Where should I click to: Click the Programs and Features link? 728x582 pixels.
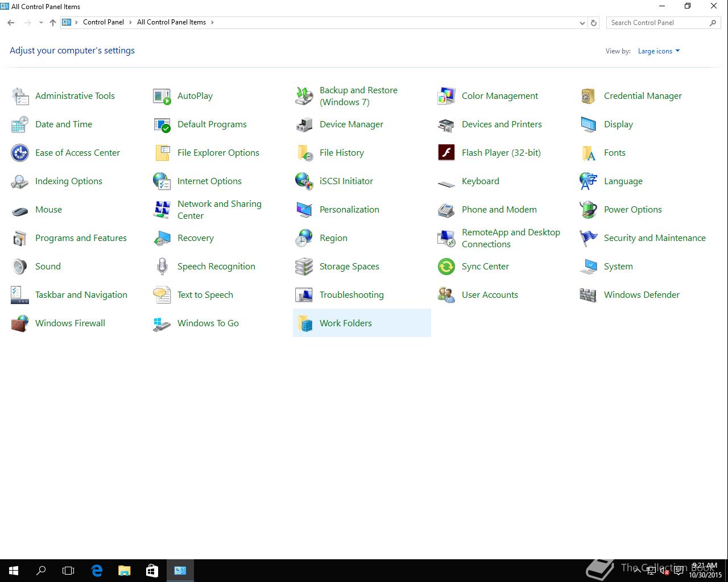pos(81,238)
